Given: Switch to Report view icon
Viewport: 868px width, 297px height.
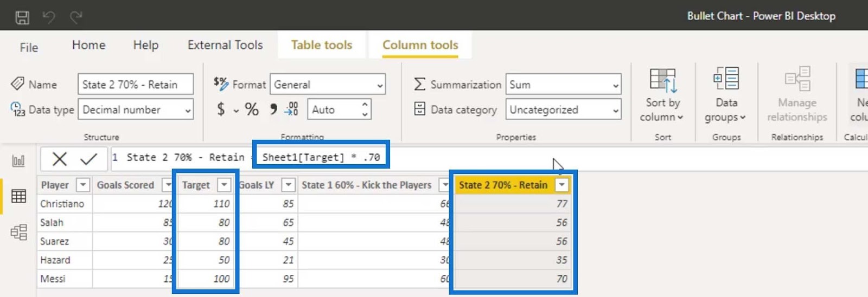Looking at the screenshot, I should click(x=18, y=160).
